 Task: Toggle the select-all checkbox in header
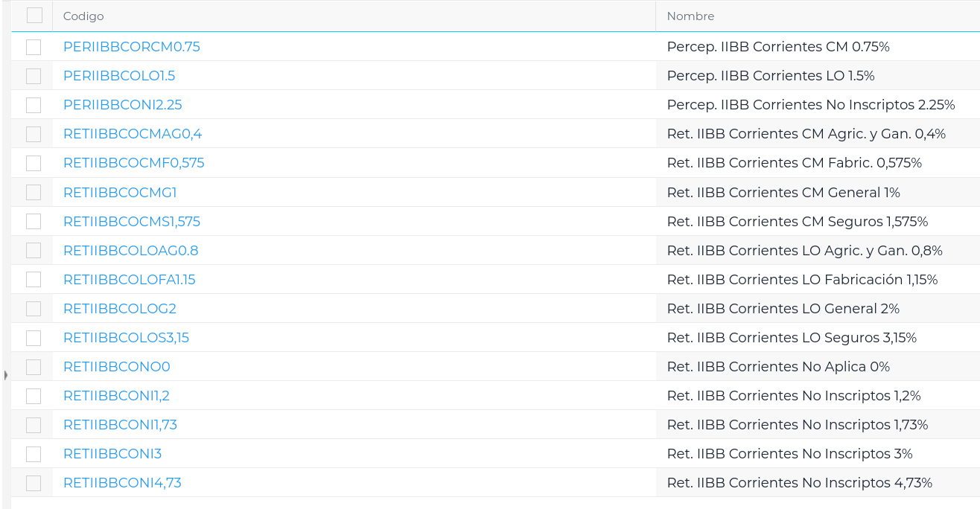[x=34, y=16]
